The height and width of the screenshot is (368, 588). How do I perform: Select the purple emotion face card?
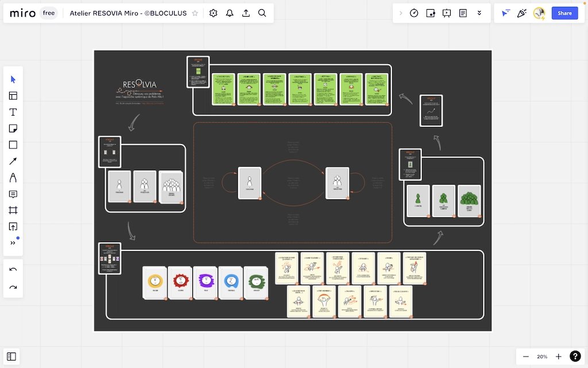click(x=206, y=283)
